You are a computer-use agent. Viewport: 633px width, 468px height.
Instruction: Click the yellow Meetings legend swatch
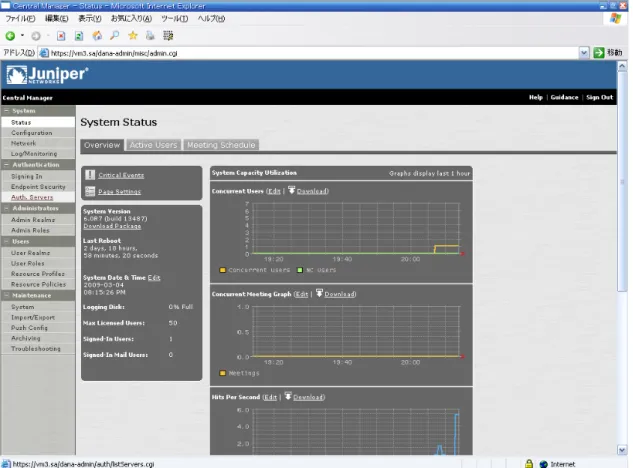coord(222,373)
